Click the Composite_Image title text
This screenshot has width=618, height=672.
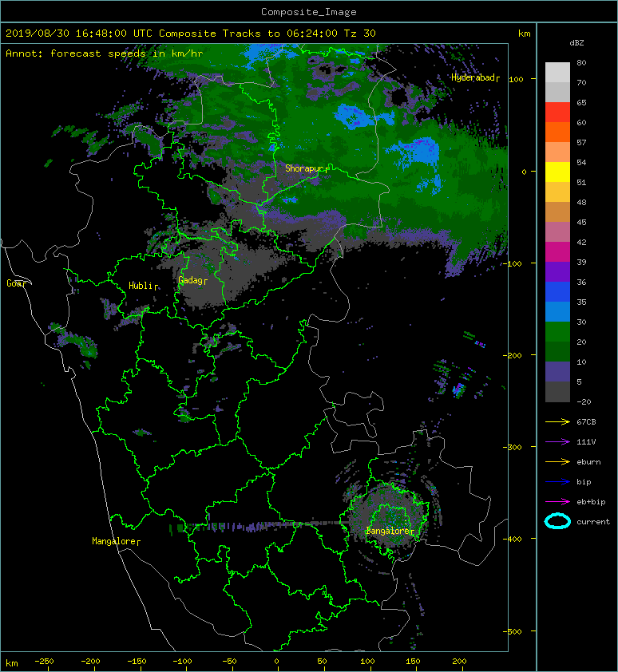309,12
